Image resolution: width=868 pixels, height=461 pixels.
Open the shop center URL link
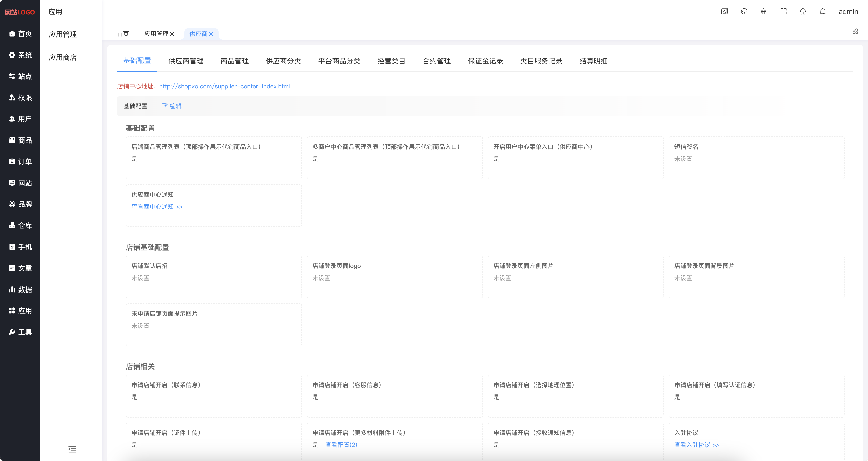224,86
